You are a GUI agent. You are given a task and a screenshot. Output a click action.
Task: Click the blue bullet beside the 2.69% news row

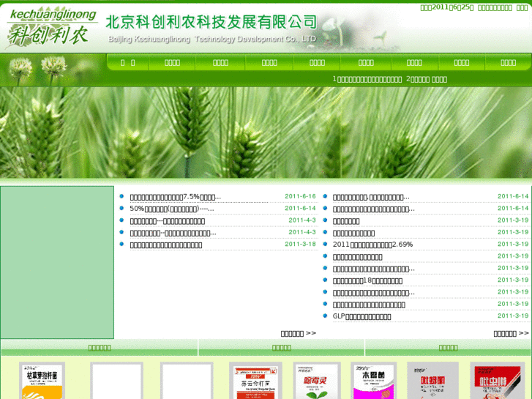click(x=325, y=244)
